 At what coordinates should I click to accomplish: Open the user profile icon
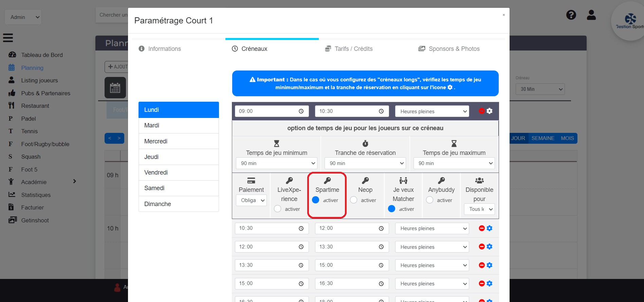click(591, 15)
